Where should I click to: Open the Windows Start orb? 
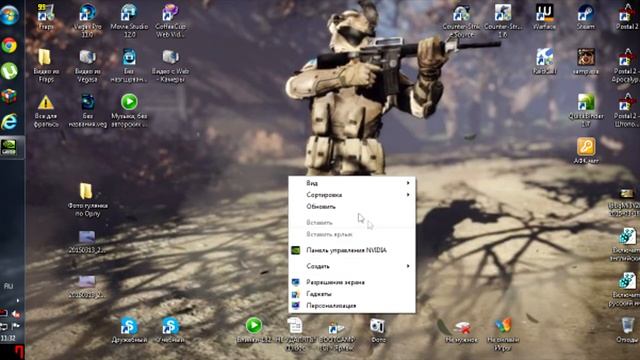point(9,16)
